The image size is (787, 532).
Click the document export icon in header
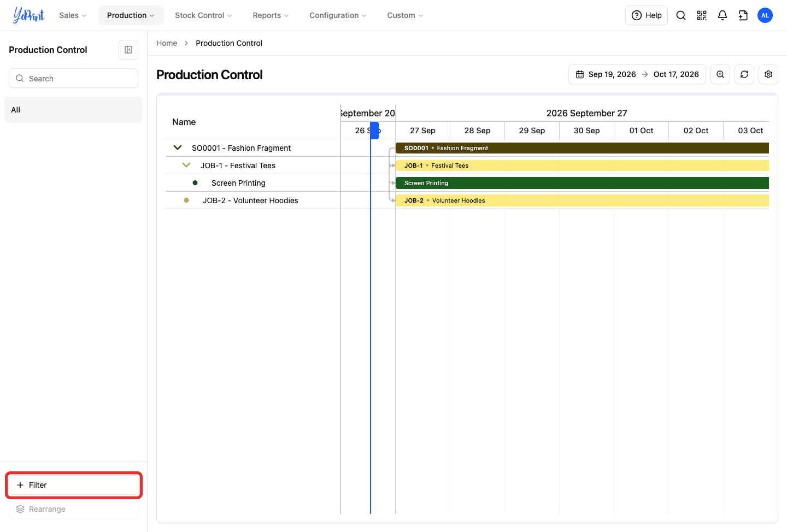743,15
